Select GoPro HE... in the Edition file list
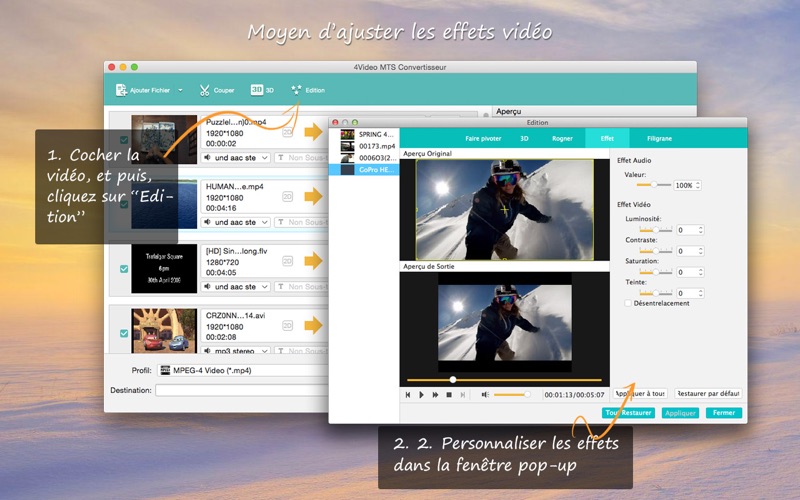The width and height of the screenshot is (800, 500). point(363,169)
